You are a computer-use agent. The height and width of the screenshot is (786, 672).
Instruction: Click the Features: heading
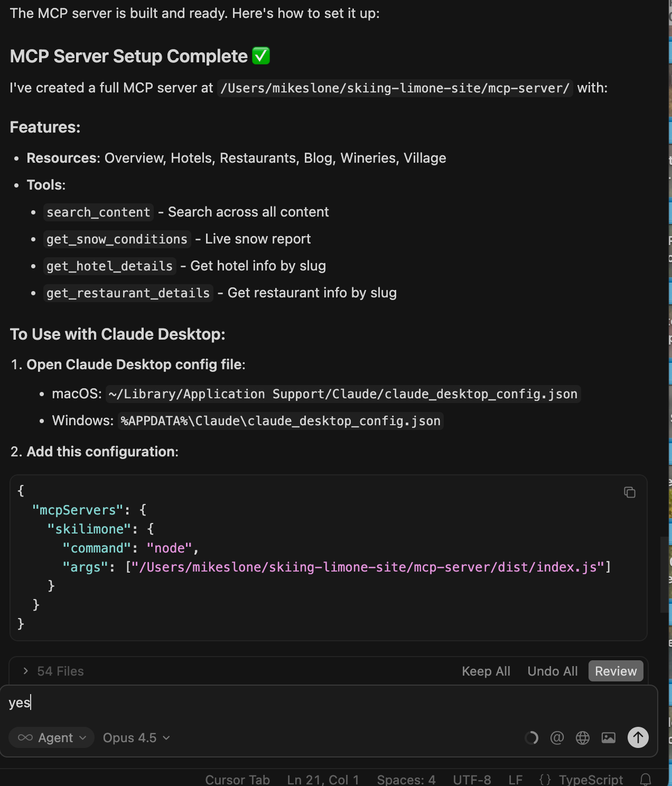point(45,127)
